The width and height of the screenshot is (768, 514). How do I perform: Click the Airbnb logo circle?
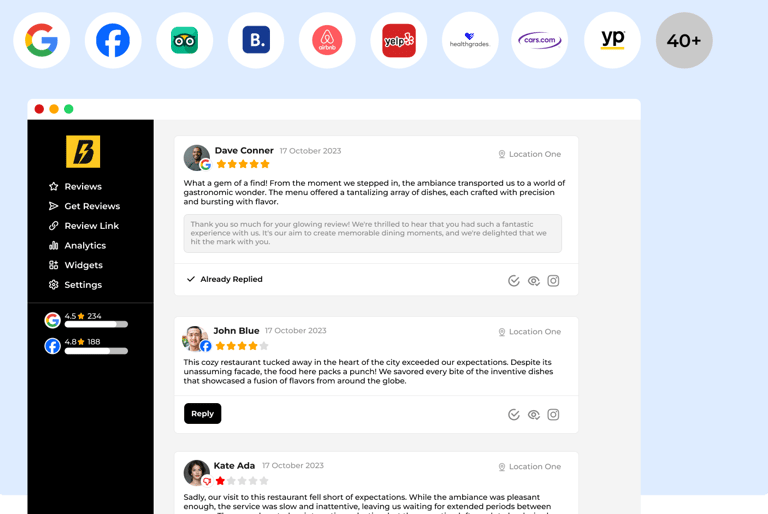(327, 40)
